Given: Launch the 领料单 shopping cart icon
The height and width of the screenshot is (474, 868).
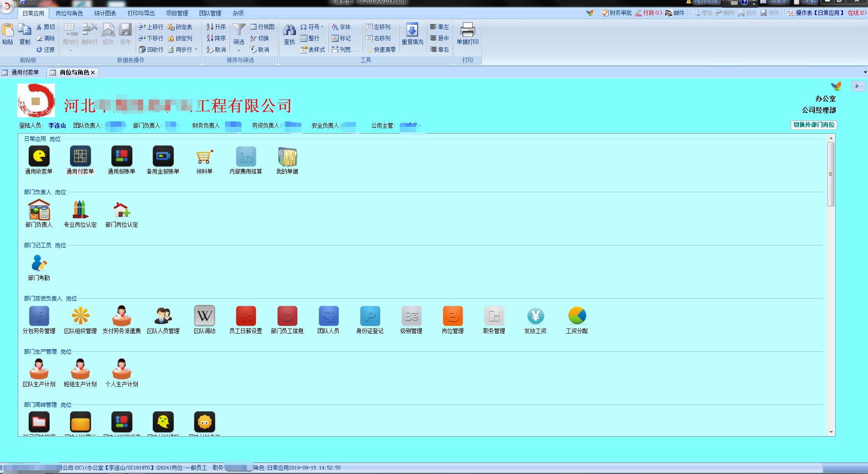Looking at the screenshot, I should pyautogui.click(x=204, y=157).
